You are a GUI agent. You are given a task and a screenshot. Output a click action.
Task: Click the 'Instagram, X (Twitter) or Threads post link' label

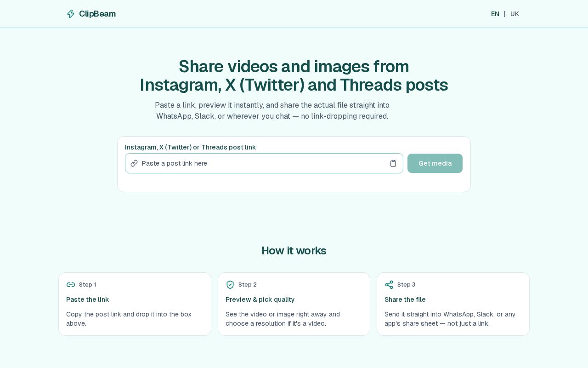pos(190,147)
